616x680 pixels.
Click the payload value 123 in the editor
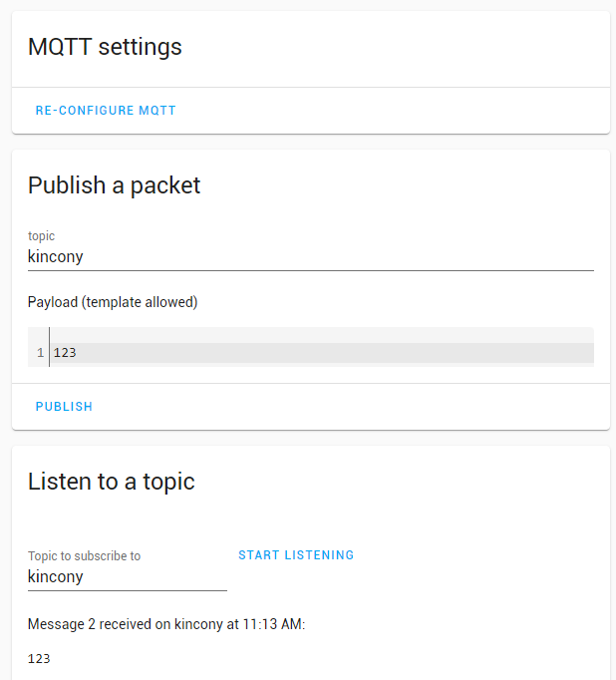pyautogui.click(x=66, y=353)
